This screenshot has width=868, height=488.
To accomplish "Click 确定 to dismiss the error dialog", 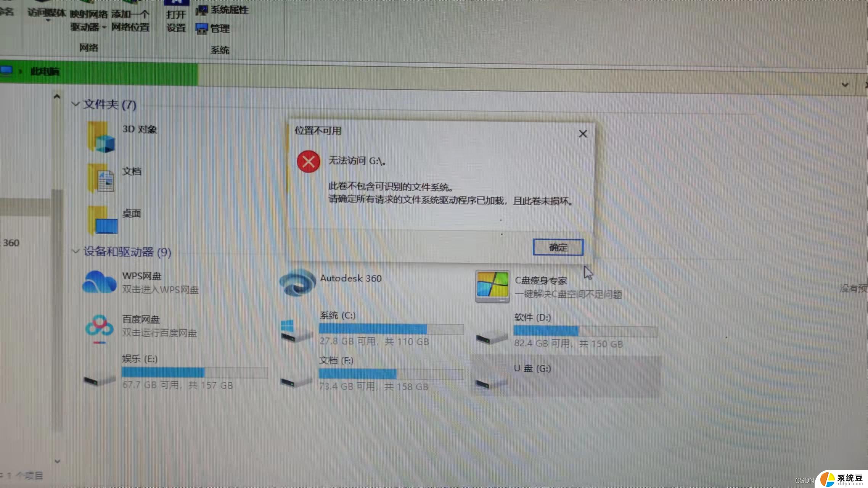I will 558,247.
